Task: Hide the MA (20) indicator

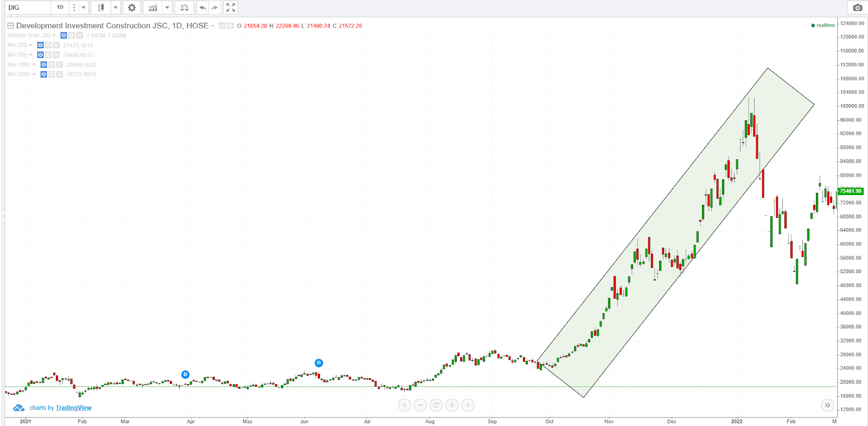Action: [x=40, y=45]
